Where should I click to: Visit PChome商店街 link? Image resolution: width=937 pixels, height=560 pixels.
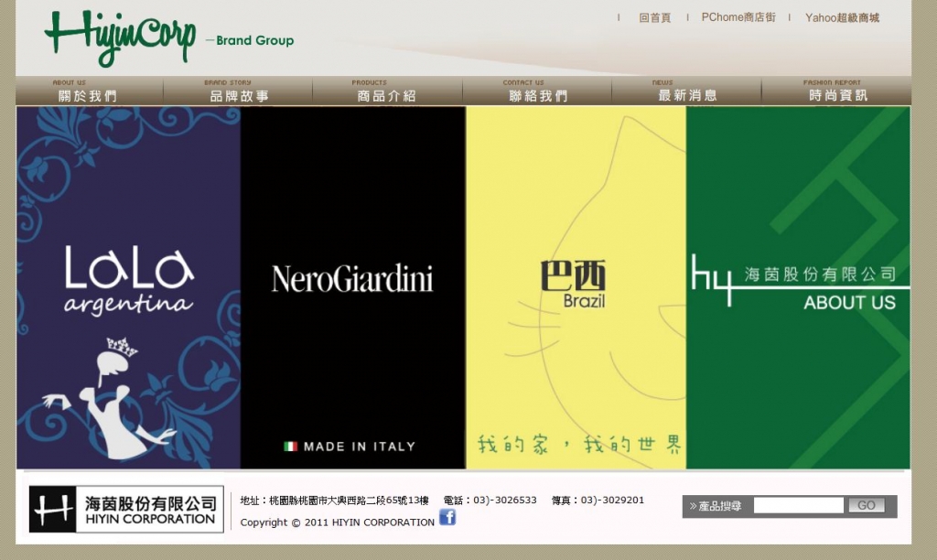738,17
